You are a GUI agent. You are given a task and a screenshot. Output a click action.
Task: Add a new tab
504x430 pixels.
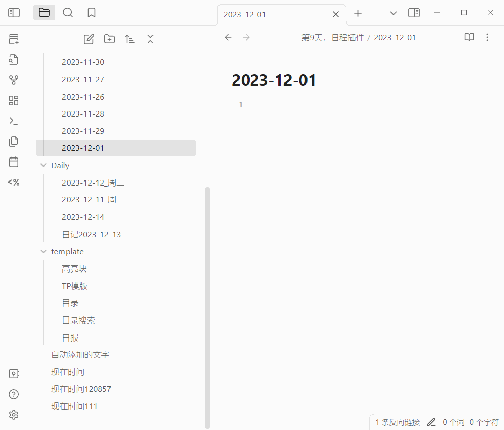tap(358, 13)
